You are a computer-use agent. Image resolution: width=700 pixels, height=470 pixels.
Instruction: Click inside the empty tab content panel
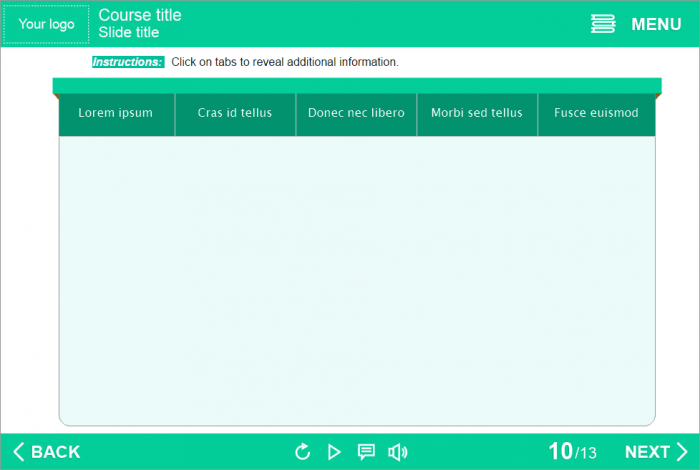click(357, 280)
